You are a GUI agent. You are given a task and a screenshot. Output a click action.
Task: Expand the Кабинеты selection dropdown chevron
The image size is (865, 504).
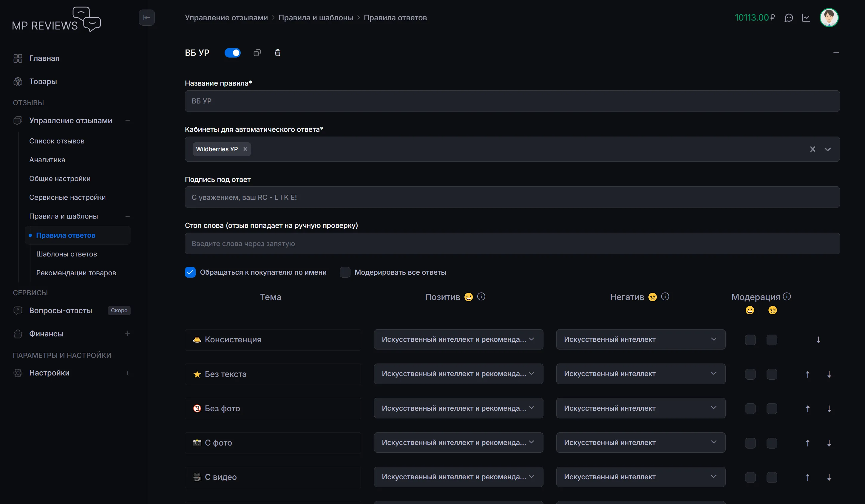coord(828,149)
